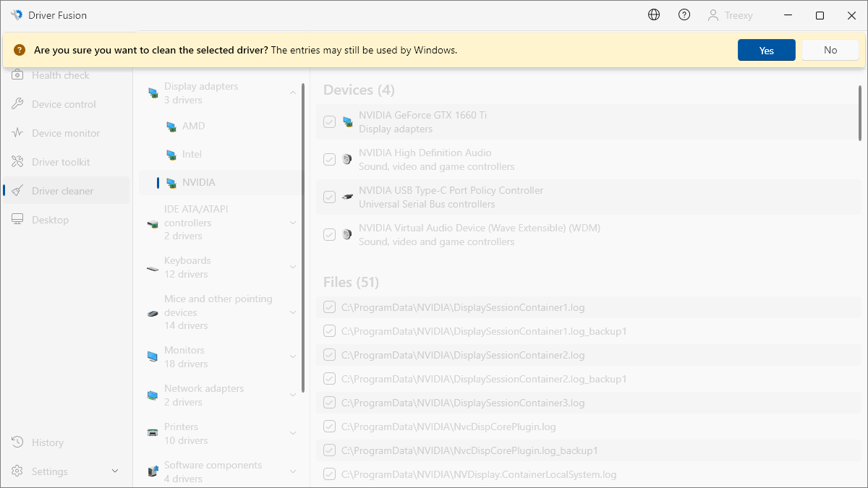The image size is (868, 488).
Task: Expand the Settings menu chevron
Action: tap(115, 471)
